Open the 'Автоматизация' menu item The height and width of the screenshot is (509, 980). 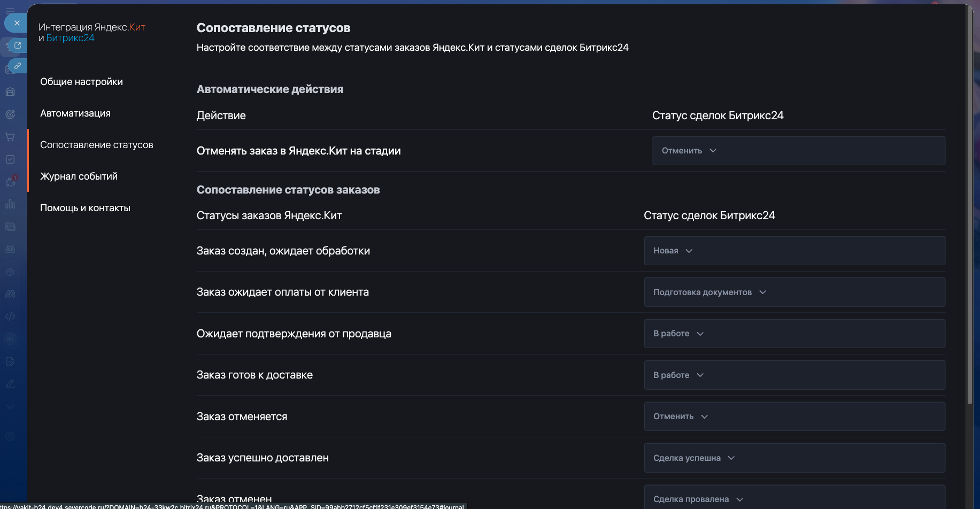(75, 113)
